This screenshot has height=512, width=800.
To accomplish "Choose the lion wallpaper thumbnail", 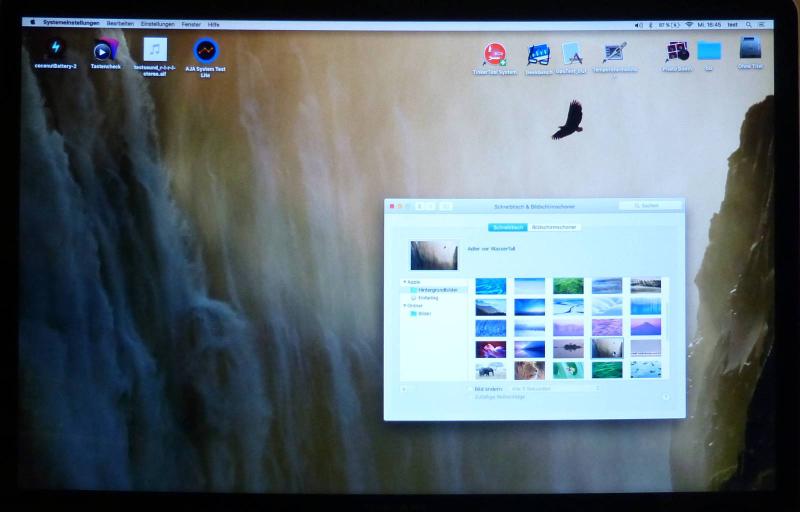I will coord(530,370).
